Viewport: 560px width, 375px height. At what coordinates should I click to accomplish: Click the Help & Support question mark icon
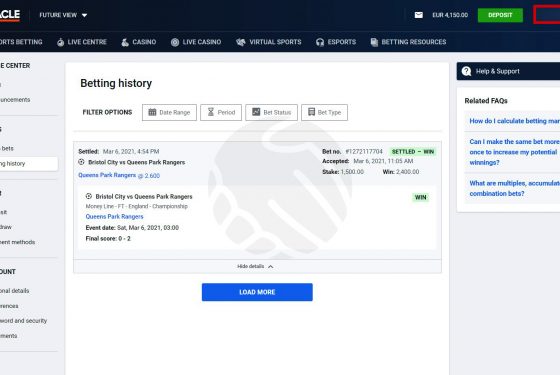click(466, 71)
